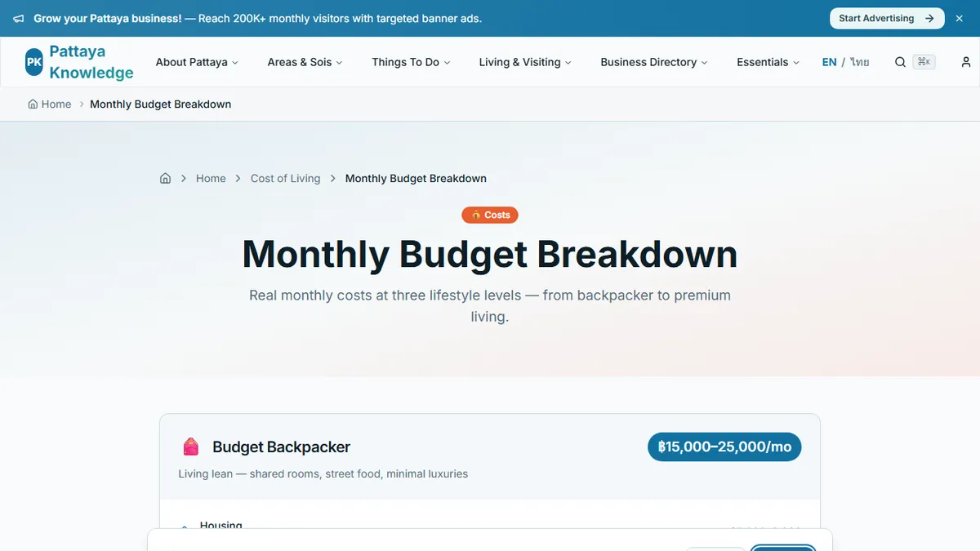Click the Start Advertising button
Viewport: 980px width, 551px height.
(x=887, y=18)
